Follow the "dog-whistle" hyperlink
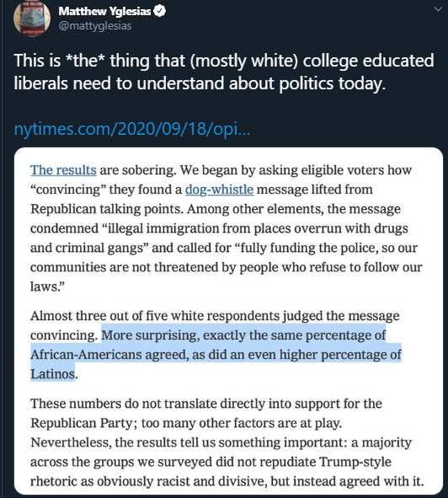Screen dimensions: 448x498 click(x=220, y=190)
